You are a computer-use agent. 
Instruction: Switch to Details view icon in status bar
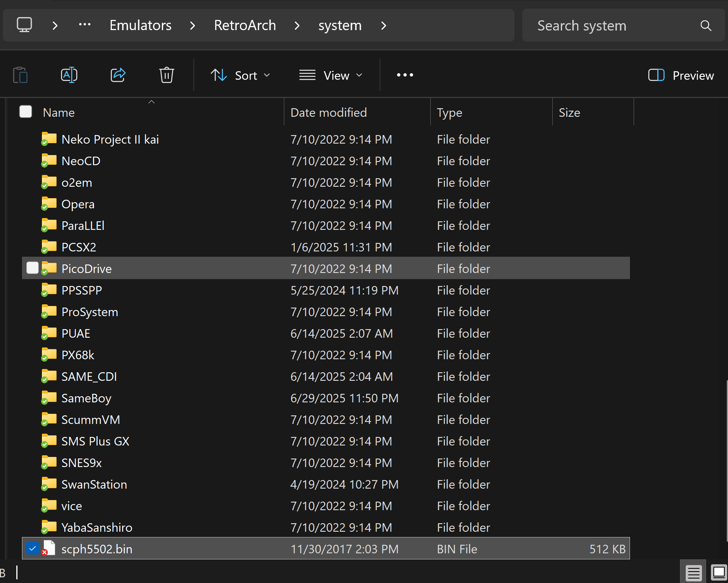(694, 573)
